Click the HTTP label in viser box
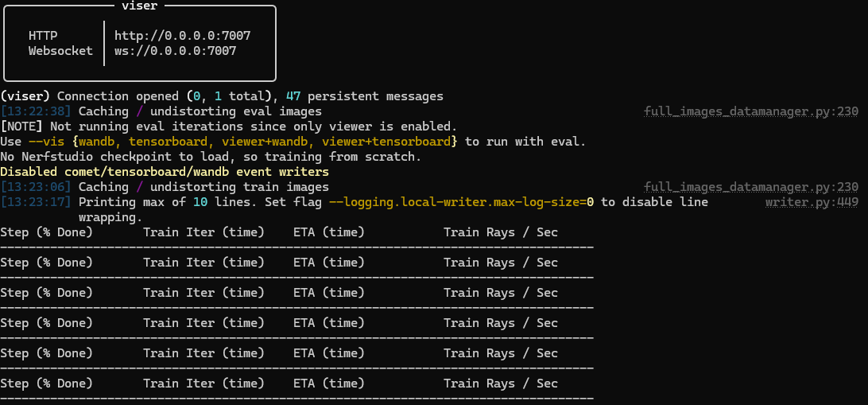This screenshot has width=868, height=405. (x=43, y=36)
